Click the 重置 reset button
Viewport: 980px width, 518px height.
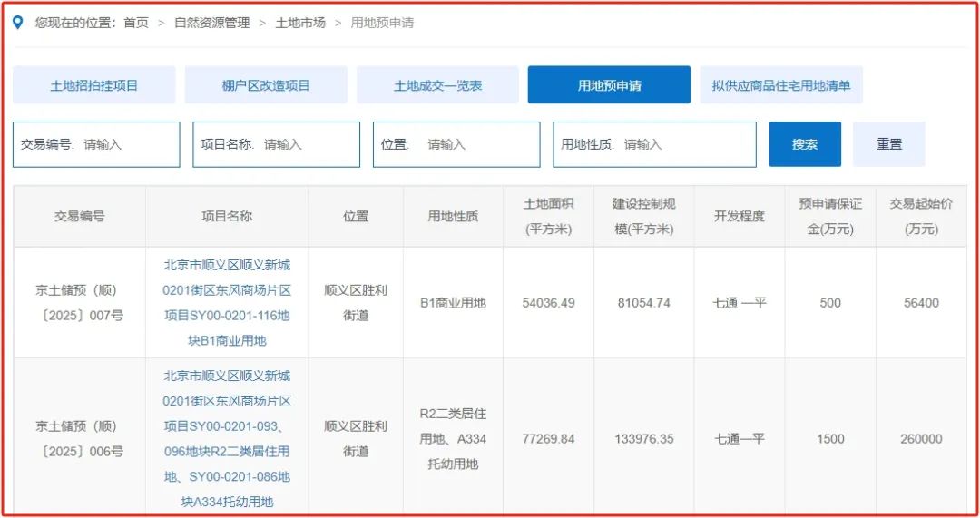click(x=889, y=144)
